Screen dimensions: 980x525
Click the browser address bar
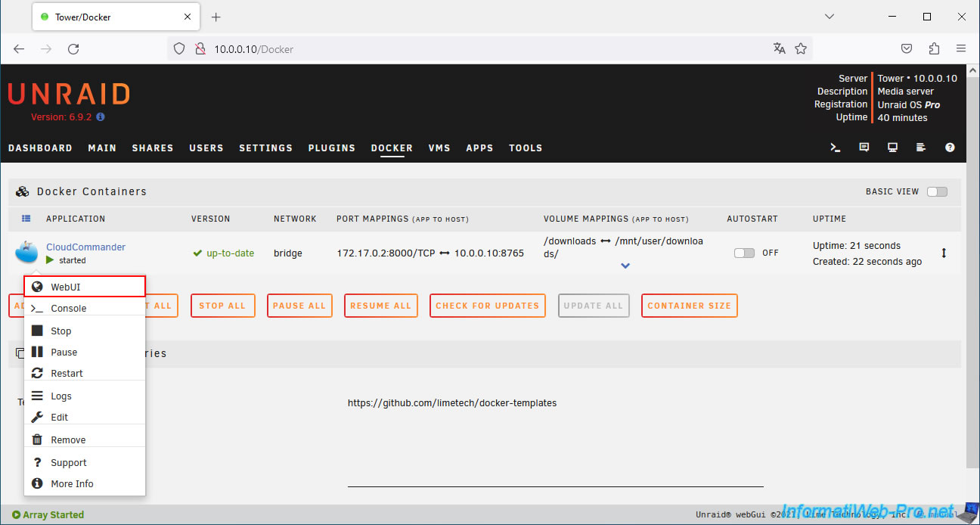484,48
